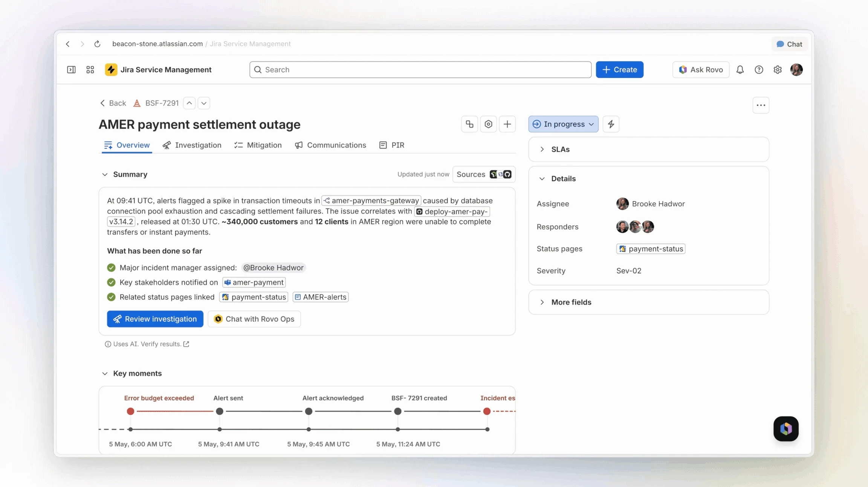Click the Ask Rovo button

701,70
